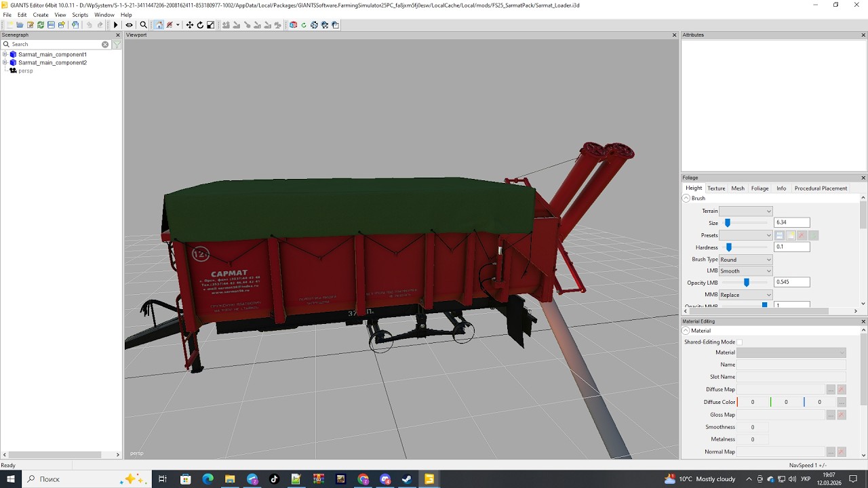Close the Material Editing panel
Screen dimensions: 868x488
[863, 321]
